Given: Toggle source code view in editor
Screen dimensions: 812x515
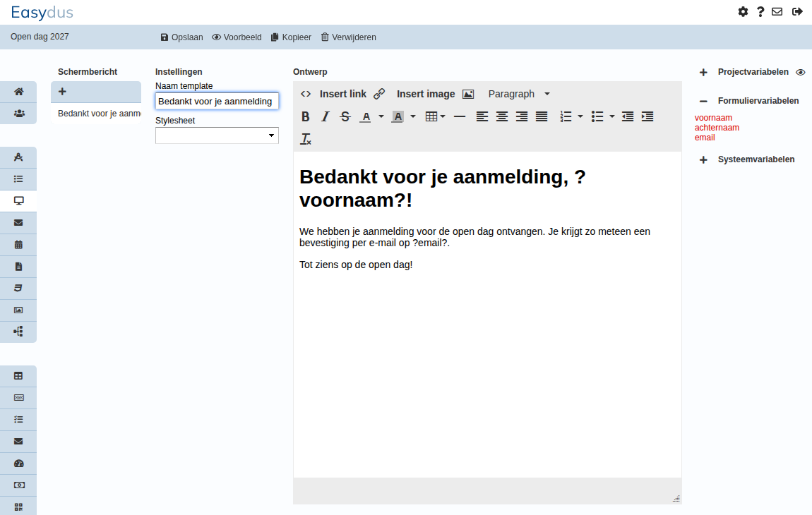Looking at the screenshot, I should click(306, 95).
